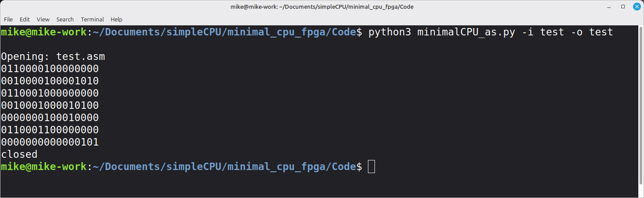Click the 'Opening: test.asm' output line
644x198 pixels.
click(53, 56)
